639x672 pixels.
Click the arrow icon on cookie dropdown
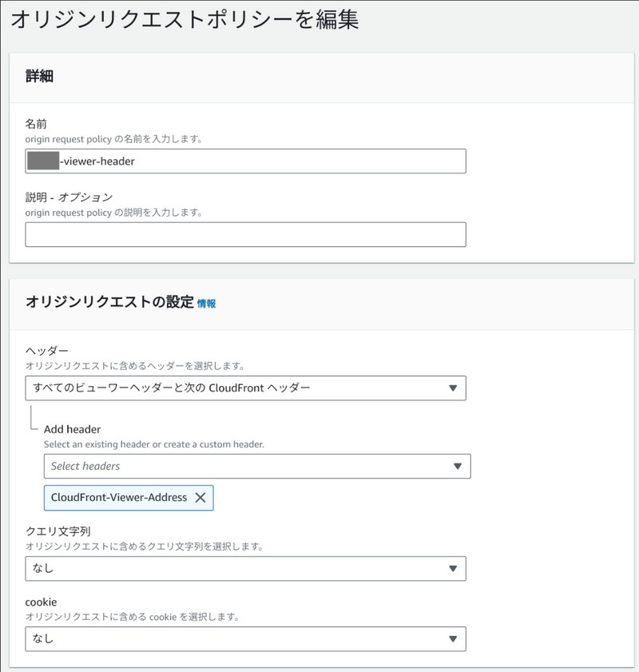(452, 639)
